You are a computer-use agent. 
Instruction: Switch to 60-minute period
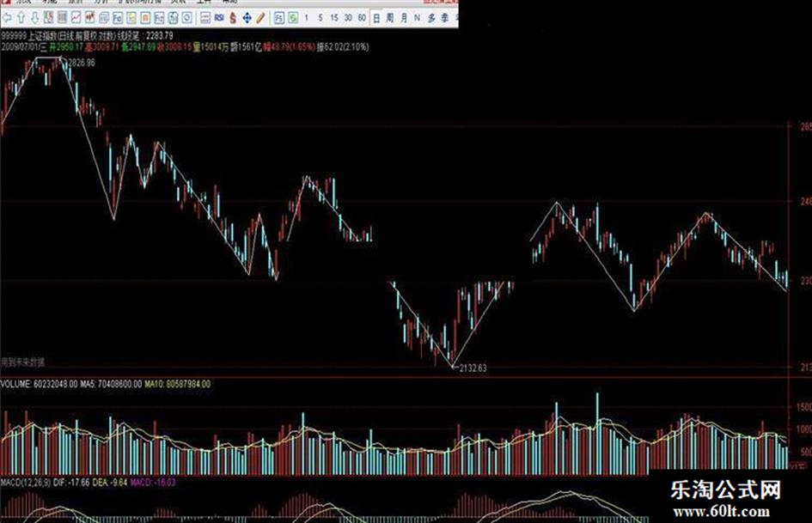point(362,18)
